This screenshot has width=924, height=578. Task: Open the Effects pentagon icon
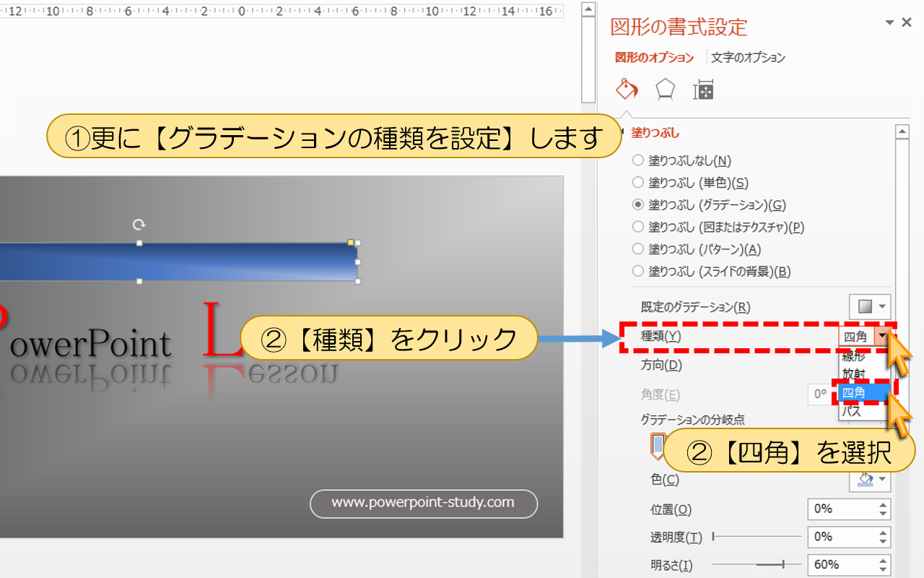pos(665,90)
